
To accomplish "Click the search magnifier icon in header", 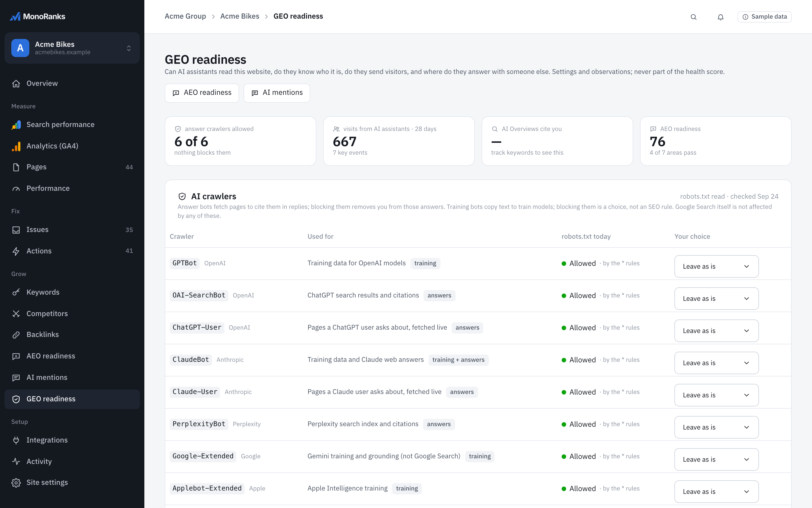I will (694, 17).
